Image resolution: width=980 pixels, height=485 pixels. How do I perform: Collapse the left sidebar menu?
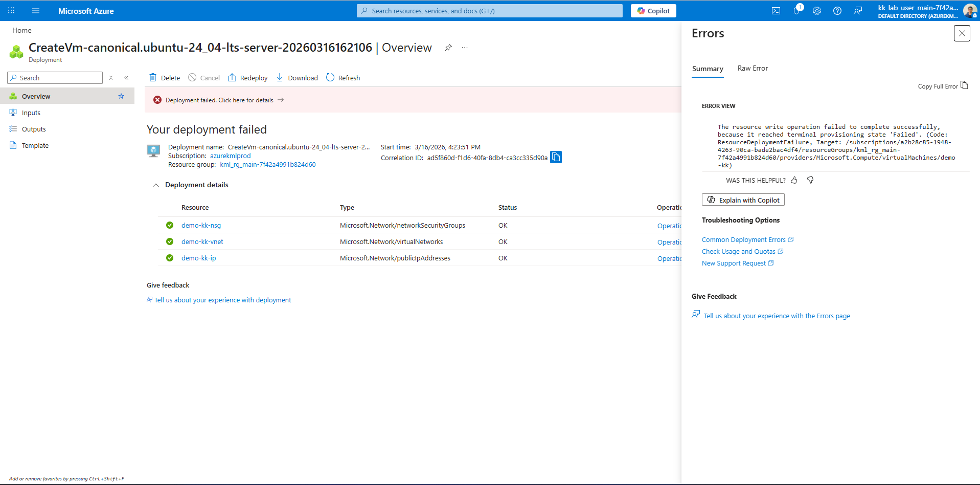[126, 78]
